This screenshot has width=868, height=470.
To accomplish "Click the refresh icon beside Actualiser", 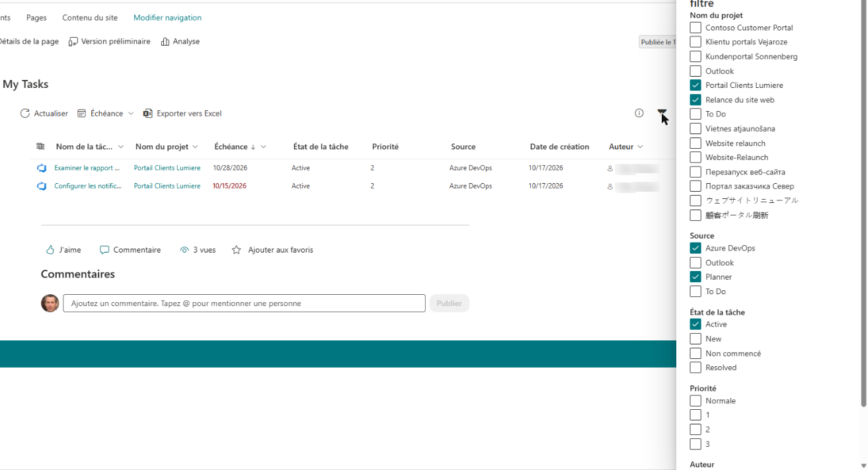I will coord(25,114).
